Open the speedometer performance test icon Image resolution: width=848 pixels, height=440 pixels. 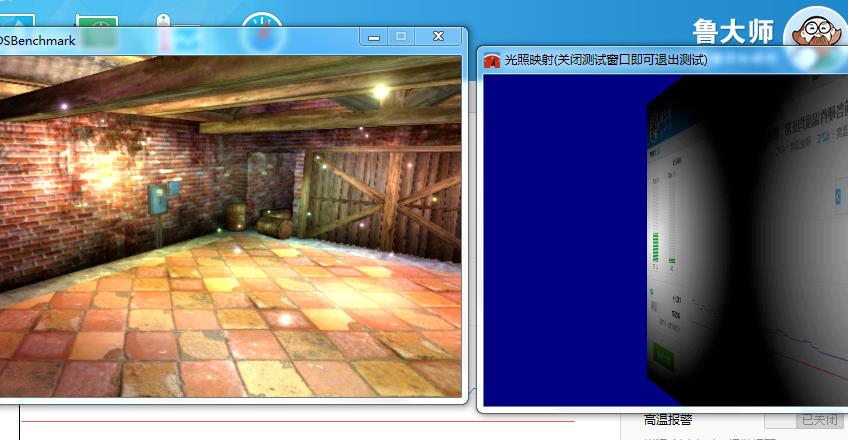(263, 30)
